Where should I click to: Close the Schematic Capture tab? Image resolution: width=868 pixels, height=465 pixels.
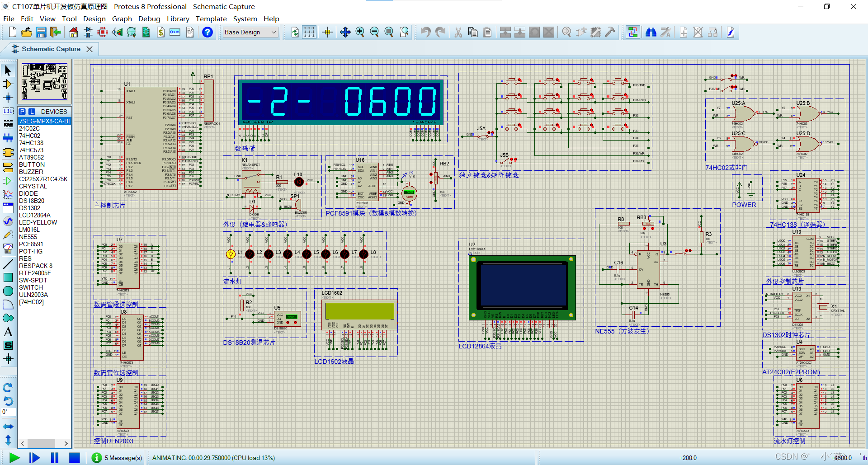(x=90, y=49)
